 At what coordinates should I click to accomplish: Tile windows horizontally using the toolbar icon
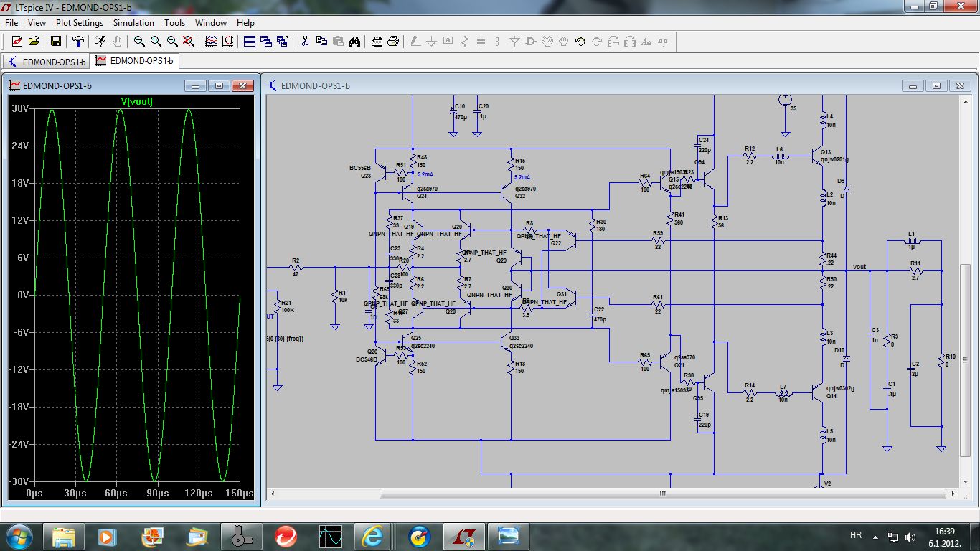250,42
